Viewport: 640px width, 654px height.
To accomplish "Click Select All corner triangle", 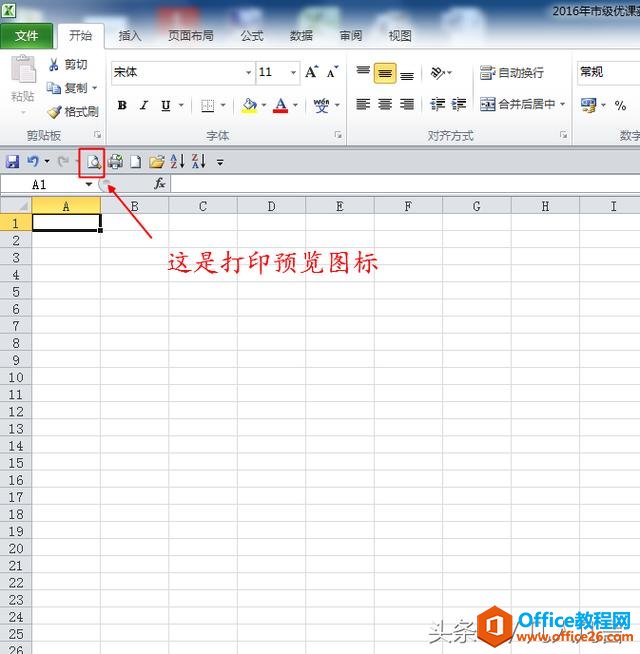I will 16,205.
